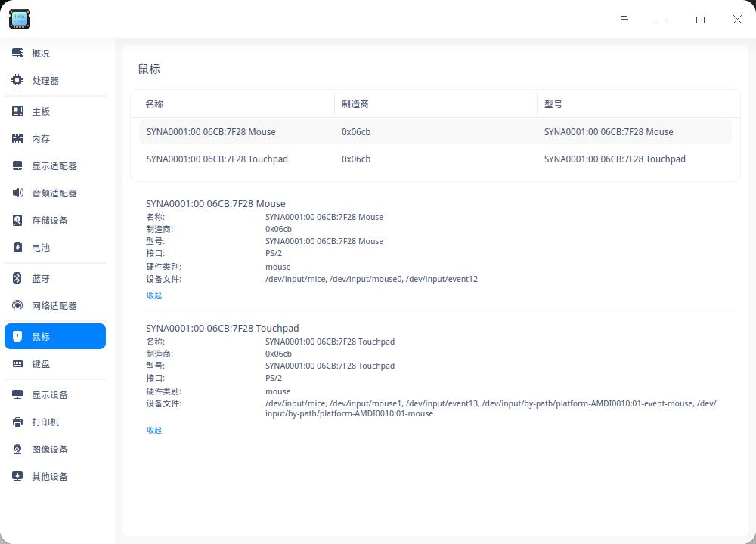The image size is (756, 544).
Task: Click the Storage Device (存储设备) icon
Action: (17, 221)
